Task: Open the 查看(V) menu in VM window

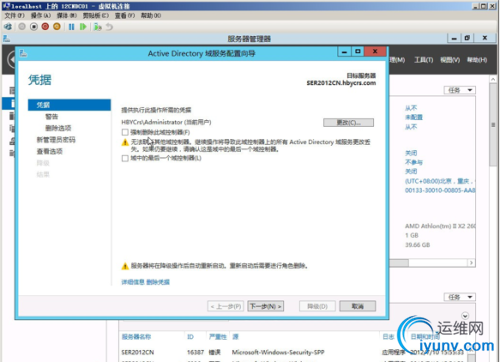Action: (125, 15)
